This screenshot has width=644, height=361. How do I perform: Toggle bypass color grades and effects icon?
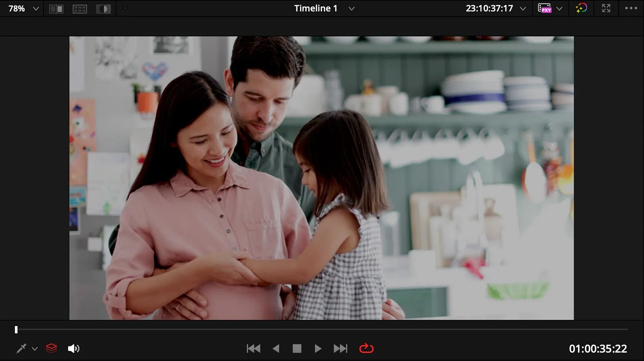point(582,8)
